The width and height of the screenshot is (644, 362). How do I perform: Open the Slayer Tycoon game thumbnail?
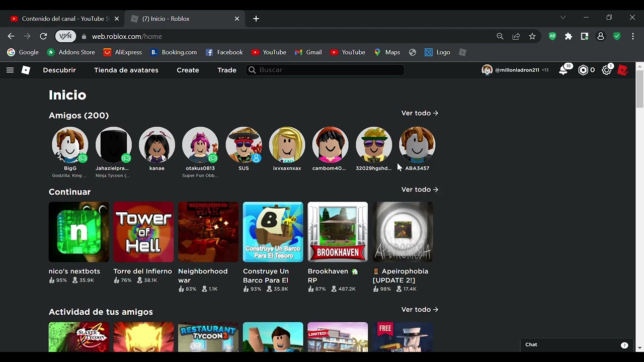78,337
